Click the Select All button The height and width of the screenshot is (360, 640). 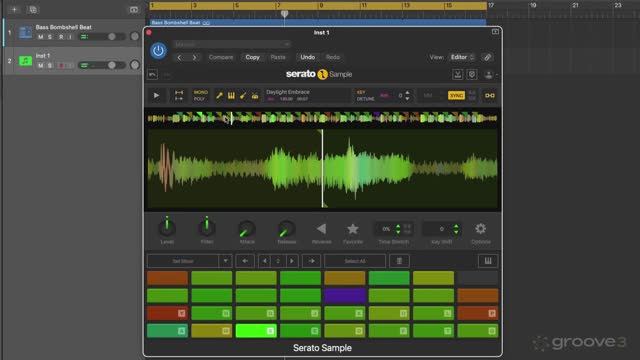(x=355, y=261)
